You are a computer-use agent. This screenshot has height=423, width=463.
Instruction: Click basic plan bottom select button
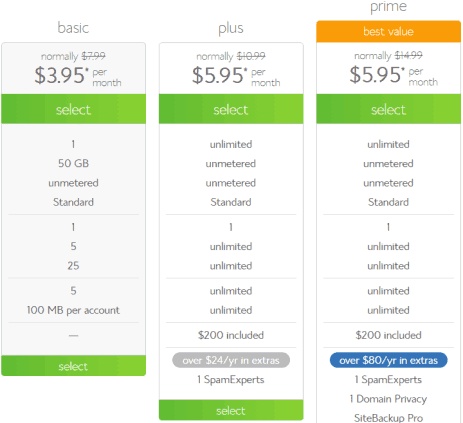pos(73,366)
